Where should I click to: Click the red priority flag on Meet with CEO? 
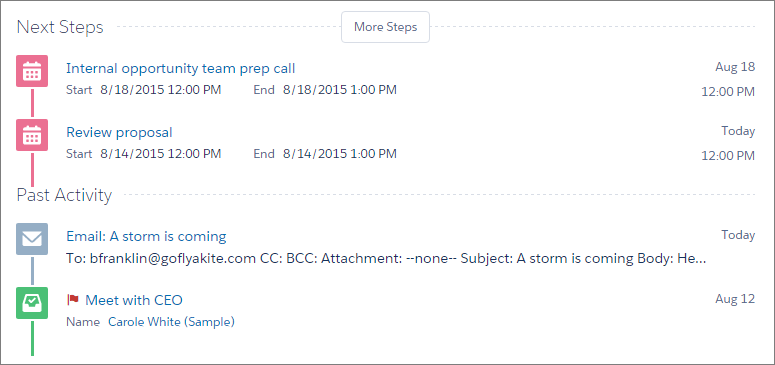[x=73, y=299]
